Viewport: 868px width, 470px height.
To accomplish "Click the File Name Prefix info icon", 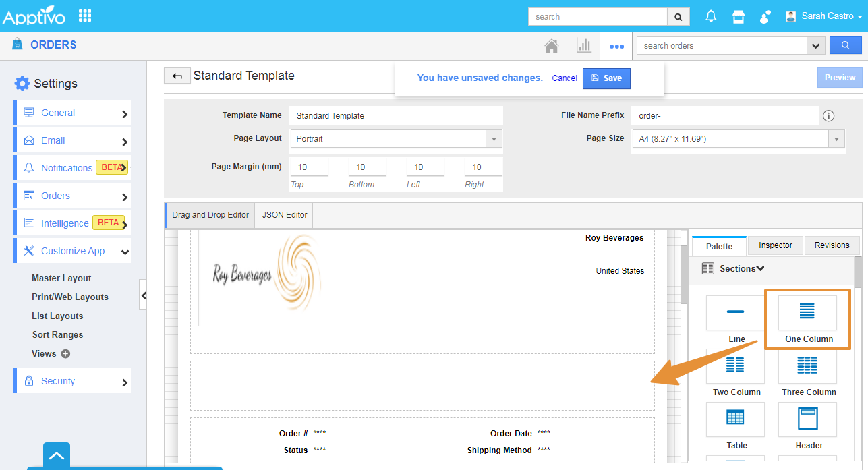I will [829, 116].
